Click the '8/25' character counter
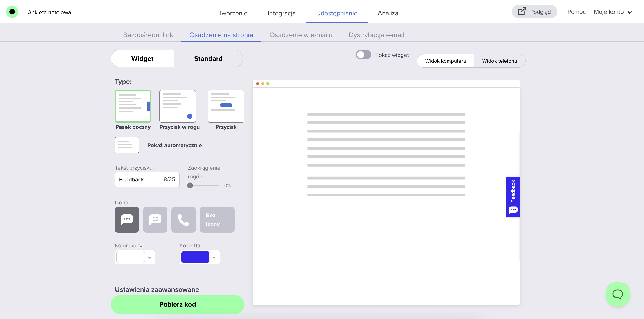The image size is (644, 319). [169, 179]
